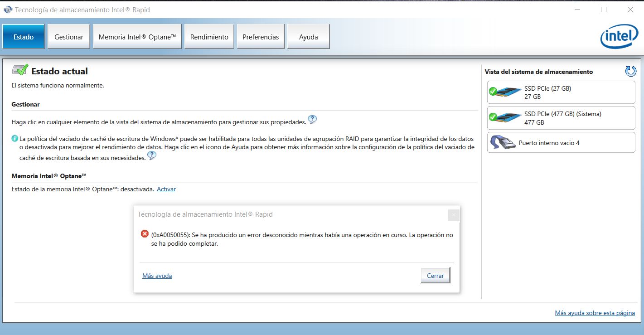This screenshot has width=644, height=335.
Task: Switch to the Estado tab
Action: (x=24, y=37)
